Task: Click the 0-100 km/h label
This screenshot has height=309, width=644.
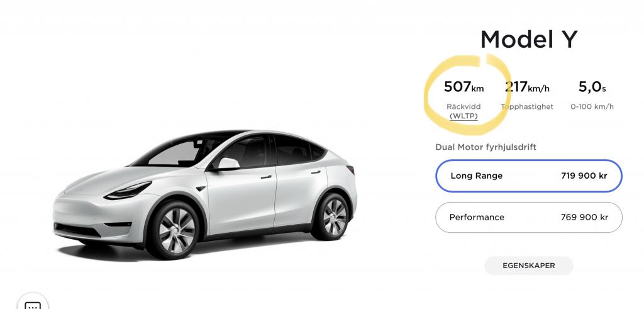Action: coord(592,107)
